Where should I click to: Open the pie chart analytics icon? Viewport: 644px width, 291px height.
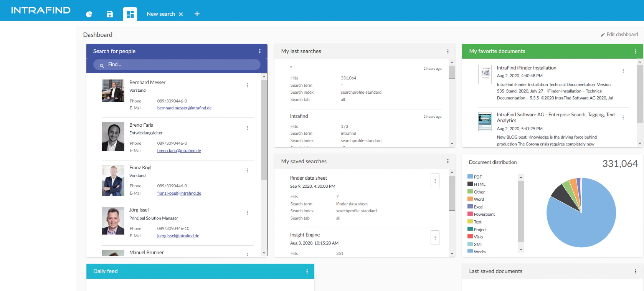[x=89, y=14]
